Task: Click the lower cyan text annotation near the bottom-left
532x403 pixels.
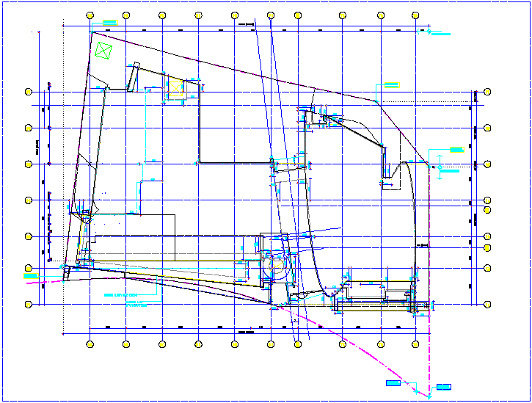Action: click(136, 303)
